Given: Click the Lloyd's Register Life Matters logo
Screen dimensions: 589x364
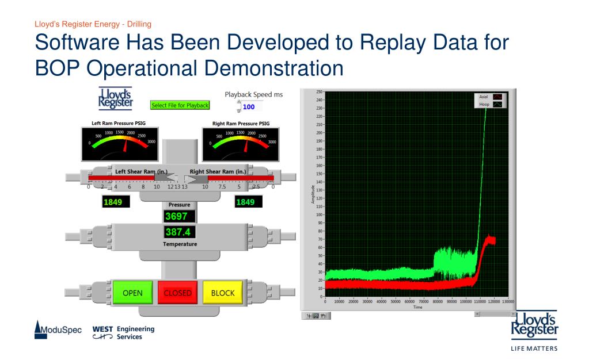Looking at the screenshot, I should coord(534,331).
